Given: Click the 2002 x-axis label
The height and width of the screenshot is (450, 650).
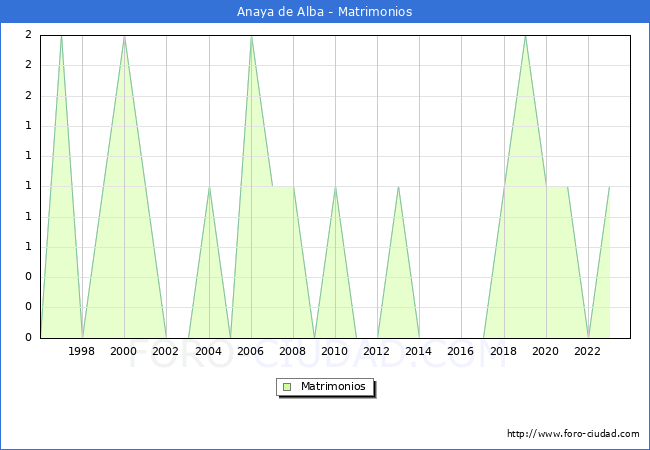Looking at the screenshot, I should (x=165, y=351).
